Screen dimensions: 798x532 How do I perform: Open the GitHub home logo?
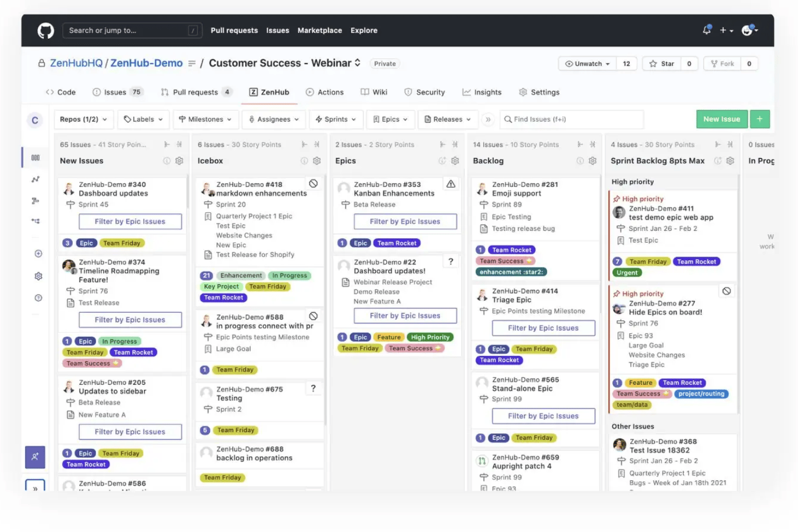click(46, 31)
